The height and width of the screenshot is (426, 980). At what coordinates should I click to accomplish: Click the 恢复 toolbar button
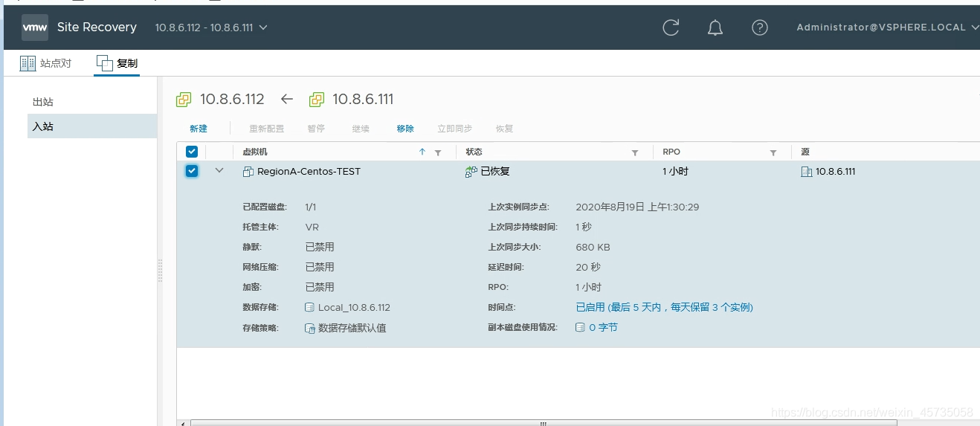coord(504,129)
